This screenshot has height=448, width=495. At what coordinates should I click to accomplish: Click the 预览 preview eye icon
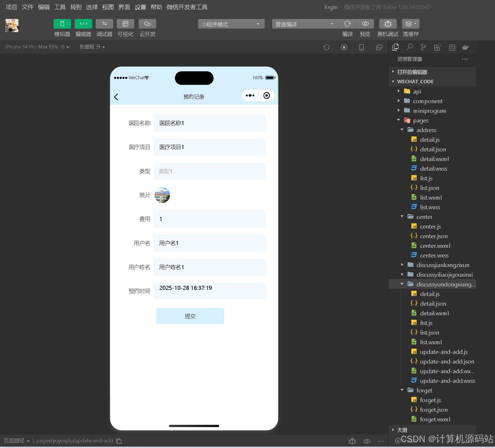pos(365,24)
